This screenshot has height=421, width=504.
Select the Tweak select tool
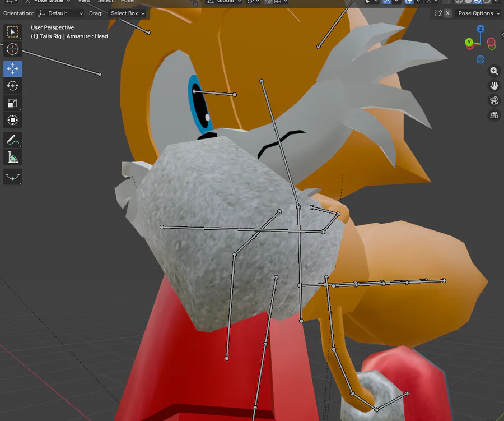tap(12, 32)
